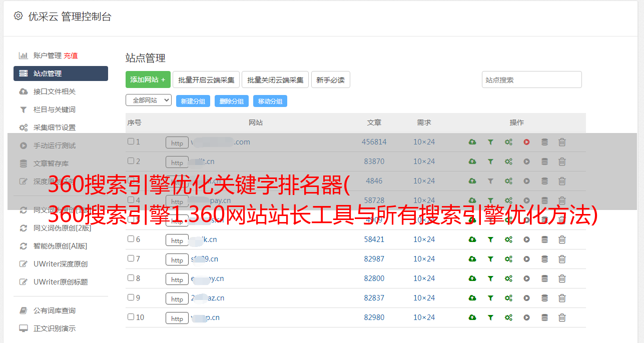Viewport: 644px width, 343px height.
Task: Open the database icon in row 8
Action: coord(544,278)
